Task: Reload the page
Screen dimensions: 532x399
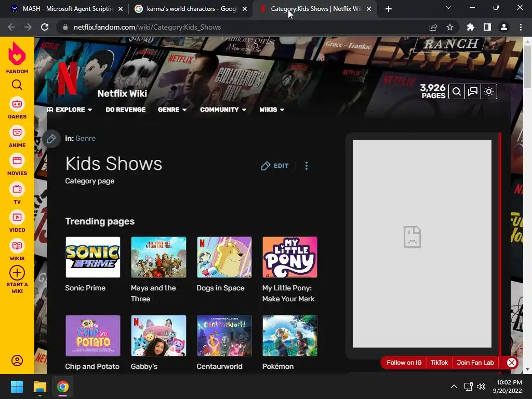Action: (x=45, y=27)
